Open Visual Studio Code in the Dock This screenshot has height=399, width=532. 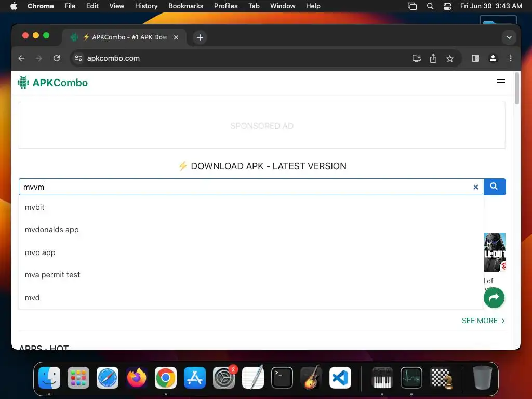[340, 378]
